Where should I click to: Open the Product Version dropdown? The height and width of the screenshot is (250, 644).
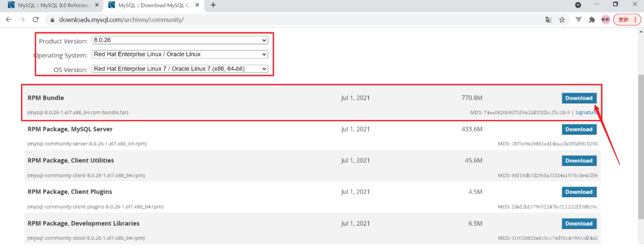tap(180, 41)
